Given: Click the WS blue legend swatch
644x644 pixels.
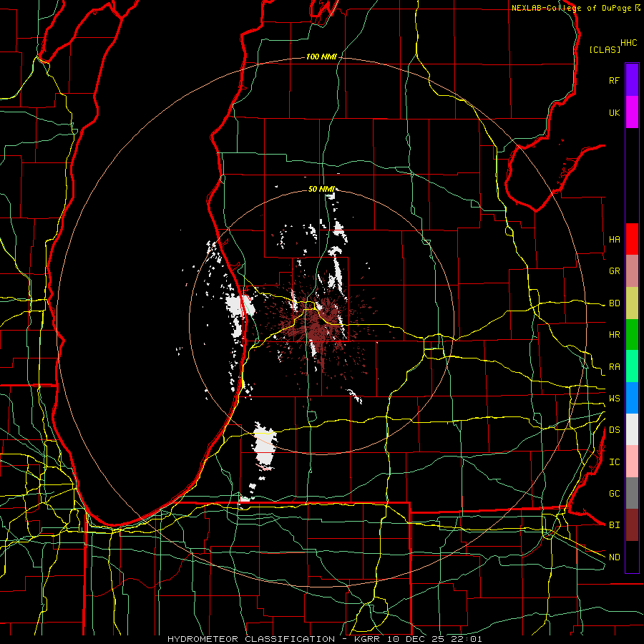Looking at the screenshot, I should click(632, 398).
